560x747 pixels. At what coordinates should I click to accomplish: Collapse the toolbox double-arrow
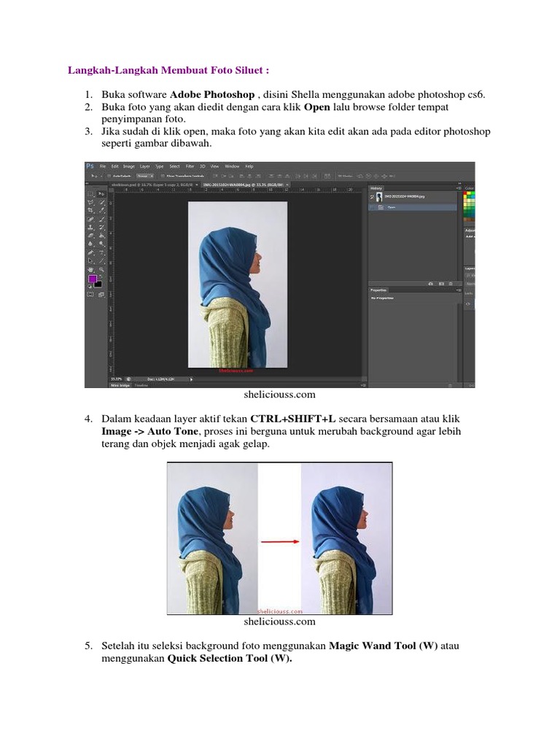[x=87, y=183]
